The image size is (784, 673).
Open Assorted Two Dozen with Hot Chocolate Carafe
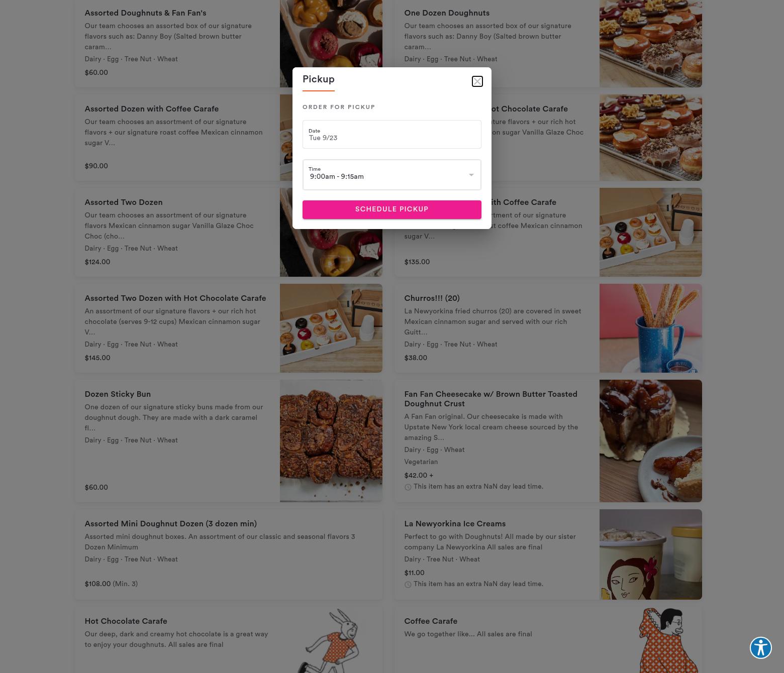(175, 298)
